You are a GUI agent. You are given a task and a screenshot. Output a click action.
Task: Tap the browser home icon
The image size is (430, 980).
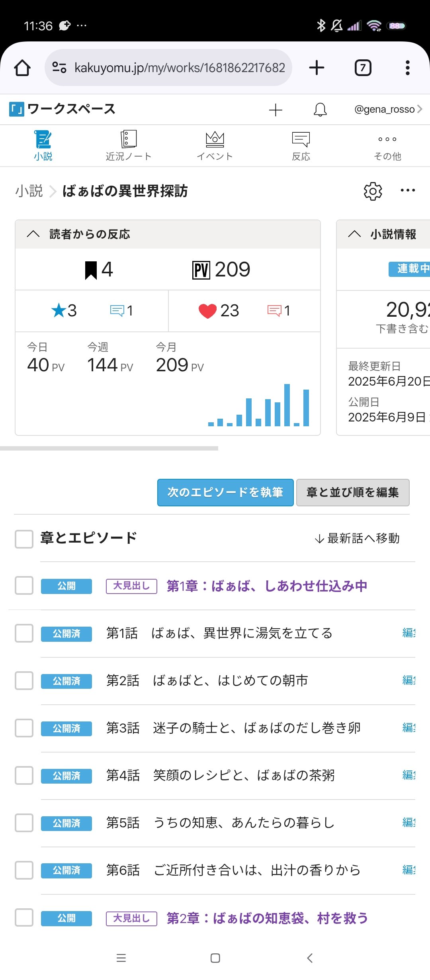pos(22,68)
